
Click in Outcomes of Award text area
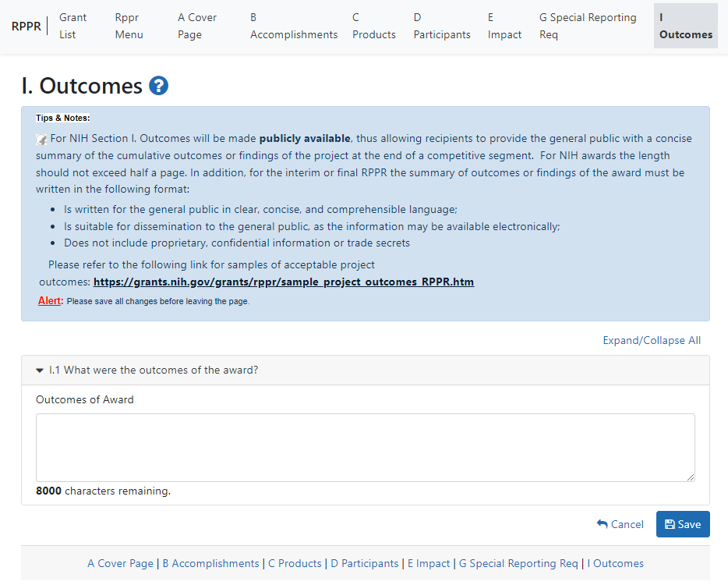click(365, 447)
